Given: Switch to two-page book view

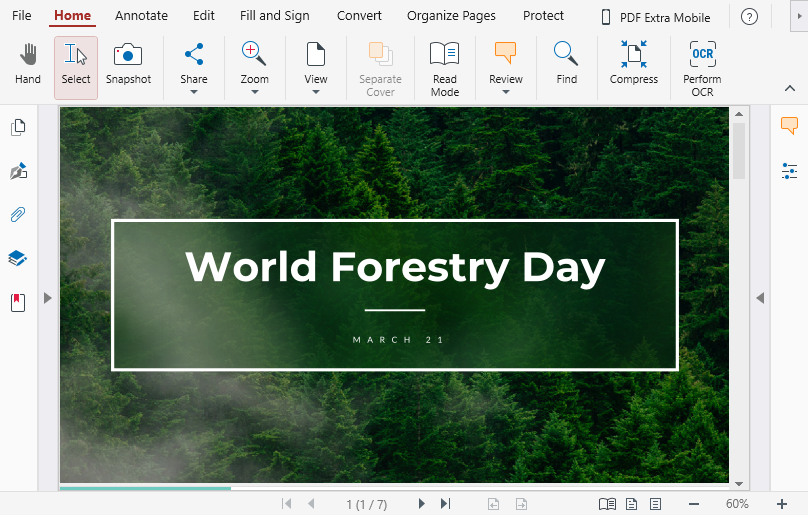Looking at the screenshot, I should pos(607,504).
